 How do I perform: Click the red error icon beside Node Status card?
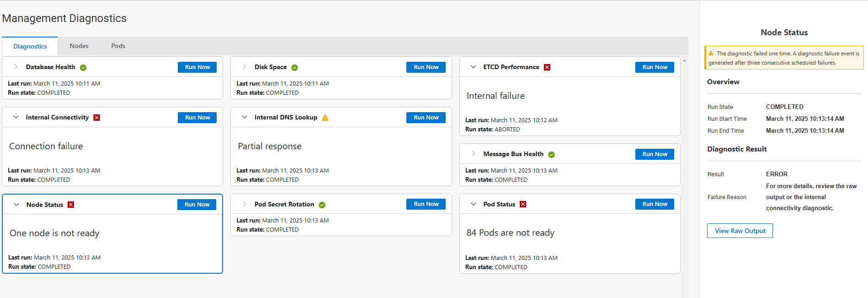click(x=71, y=205)
